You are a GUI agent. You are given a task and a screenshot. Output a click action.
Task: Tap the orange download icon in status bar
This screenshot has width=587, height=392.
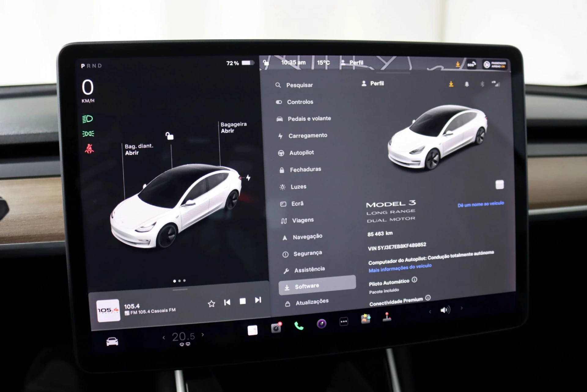click(458, 64)
